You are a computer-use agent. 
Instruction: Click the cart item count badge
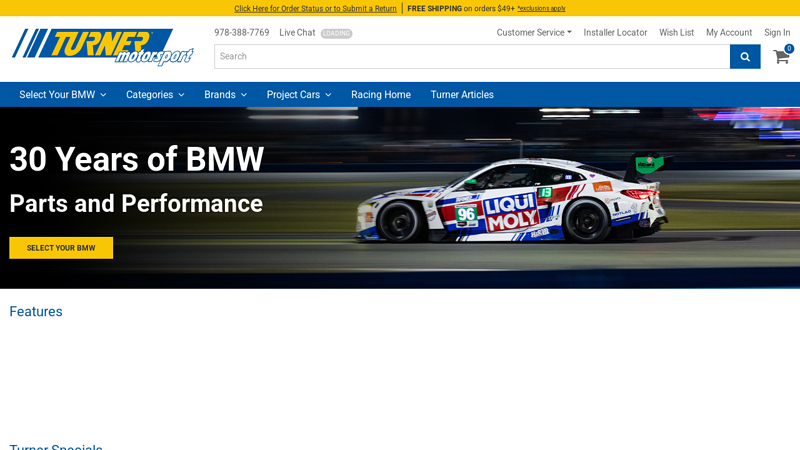click(789, 48)
